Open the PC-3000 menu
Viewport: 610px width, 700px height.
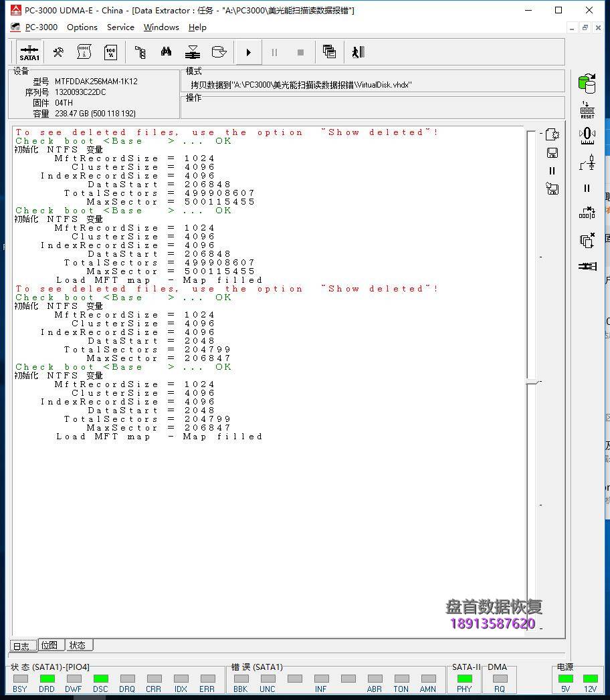point(41,27)
